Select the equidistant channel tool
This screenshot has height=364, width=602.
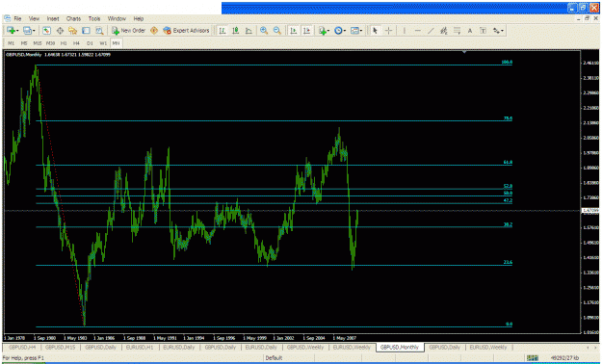coord(444,31)
